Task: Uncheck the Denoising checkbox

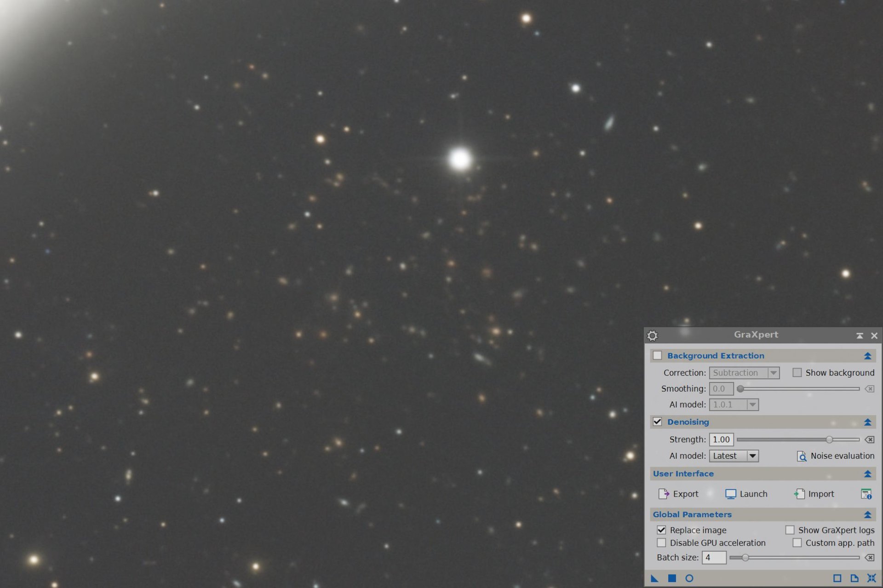Action: [658, 422]
